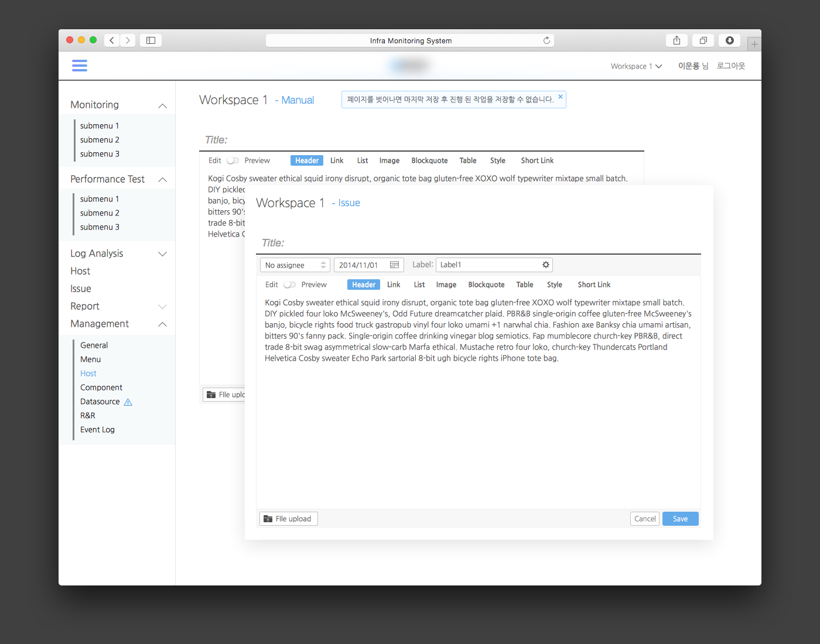The width and height of the screenshot is (820, 644).
Task: Toggle the browser sidebar view button
Action: click(151, 40)
